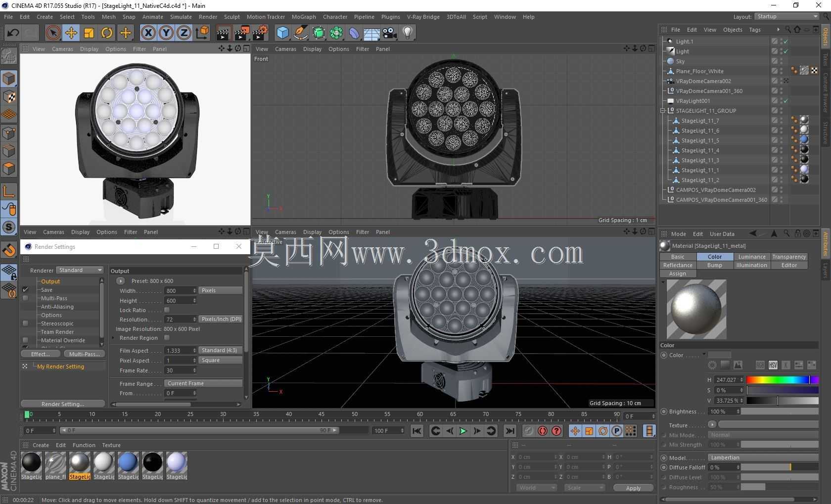Click the Multi-Pass... button
This screenshot has height=504, width=831.
coord(85,354)
